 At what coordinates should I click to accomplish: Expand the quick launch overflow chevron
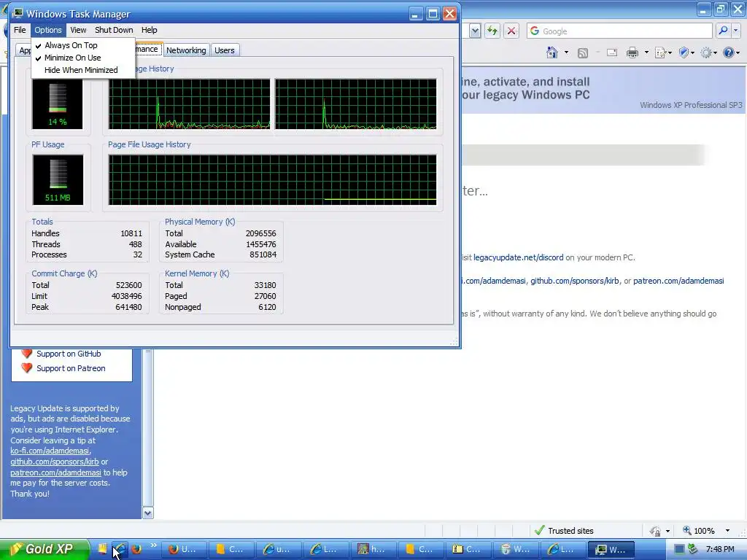pyautogui.click(x=153, y=545)
